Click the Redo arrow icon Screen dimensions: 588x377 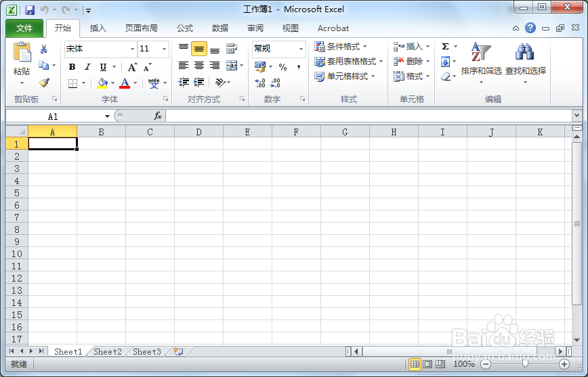click(66, 10)
